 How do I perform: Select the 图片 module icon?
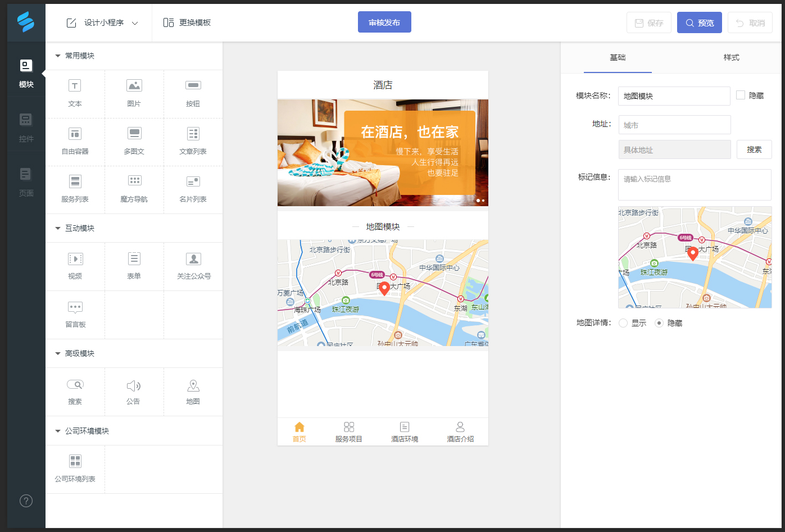click(x=134, y=85)
